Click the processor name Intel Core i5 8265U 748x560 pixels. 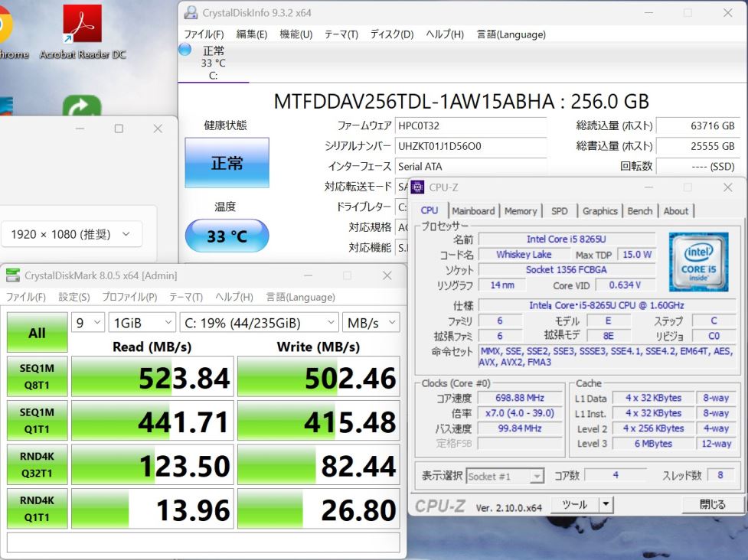click(x=567, y=239)
